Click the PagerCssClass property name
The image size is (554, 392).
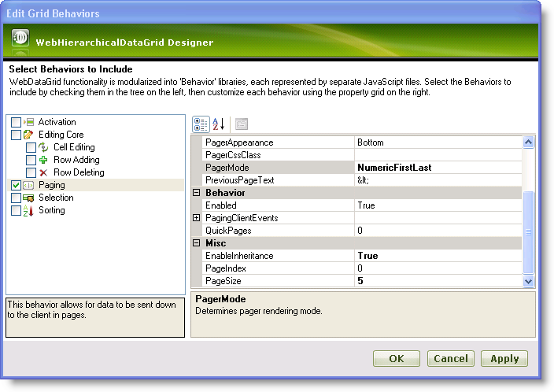point(233,155)
